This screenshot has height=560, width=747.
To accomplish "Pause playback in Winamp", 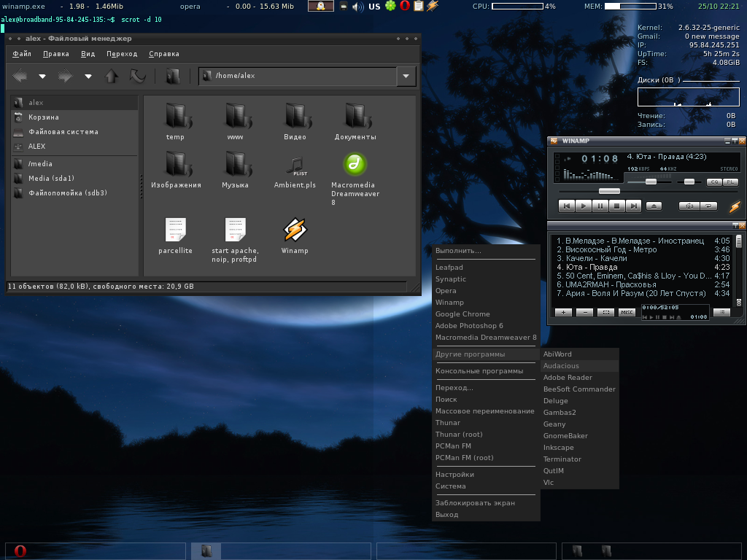I will click(600, 206).
